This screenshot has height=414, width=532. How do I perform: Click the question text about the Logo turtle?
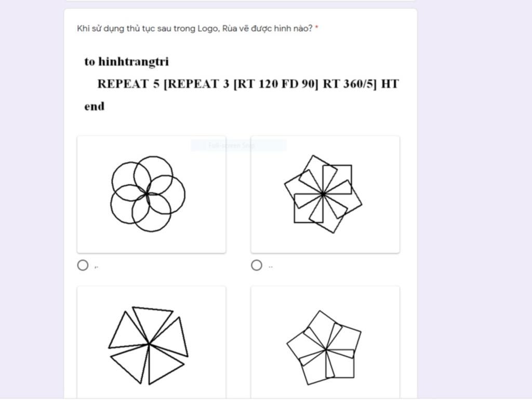[195, 29]
